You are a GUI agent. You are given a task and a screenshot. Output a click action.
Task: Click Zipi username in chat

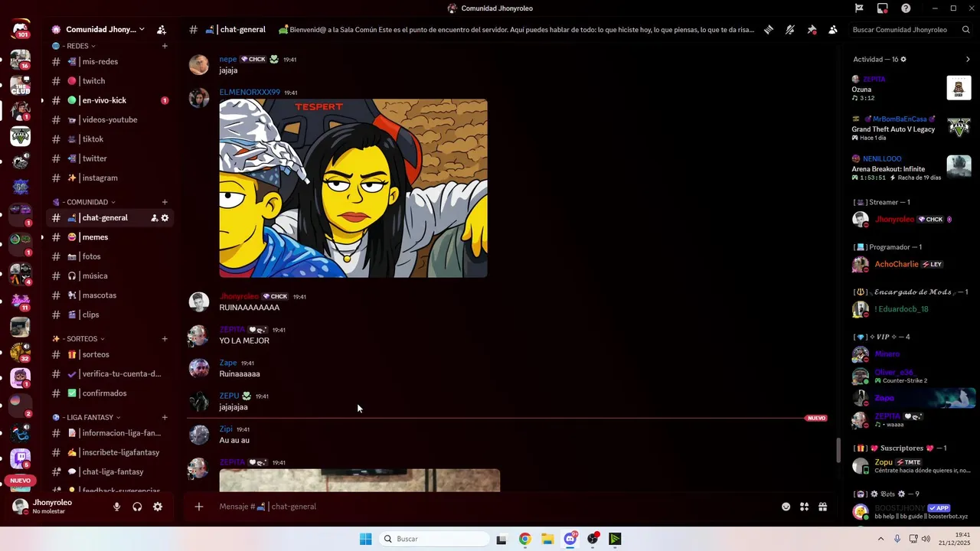[x=226, y=429]
